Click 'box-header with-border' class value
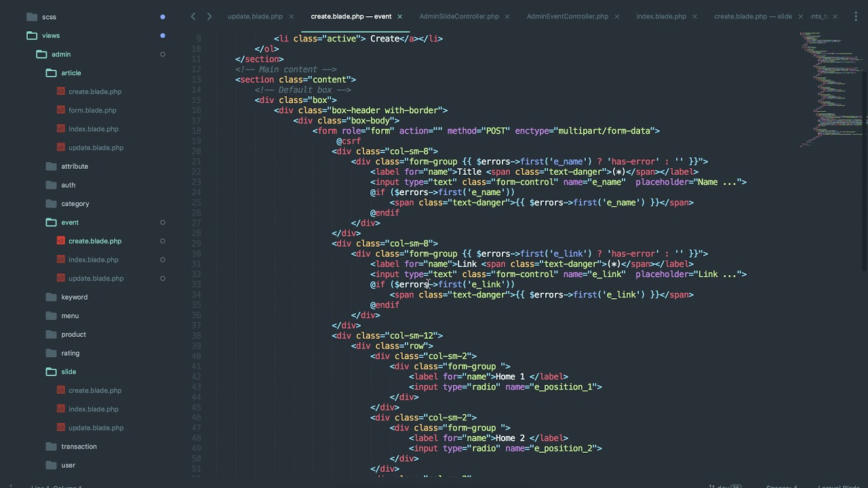 [x=384, y=110]
